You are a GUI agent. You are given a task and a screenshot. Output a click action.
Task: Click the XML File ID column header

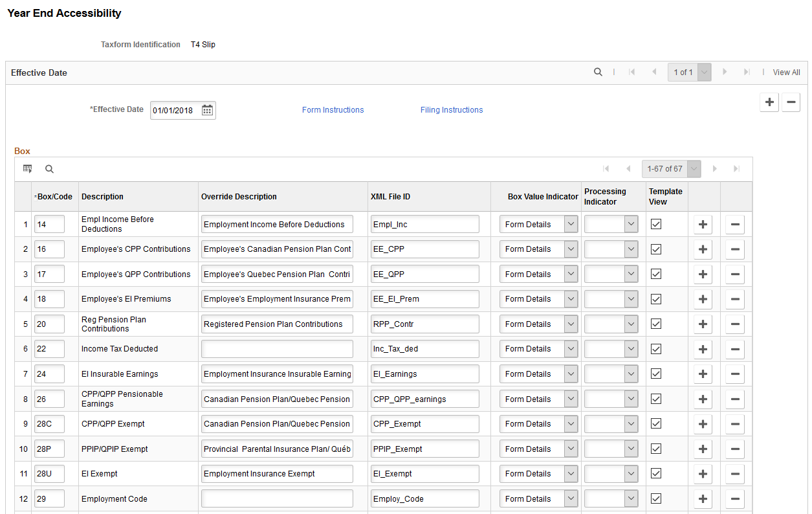click(x=390, y=197)
